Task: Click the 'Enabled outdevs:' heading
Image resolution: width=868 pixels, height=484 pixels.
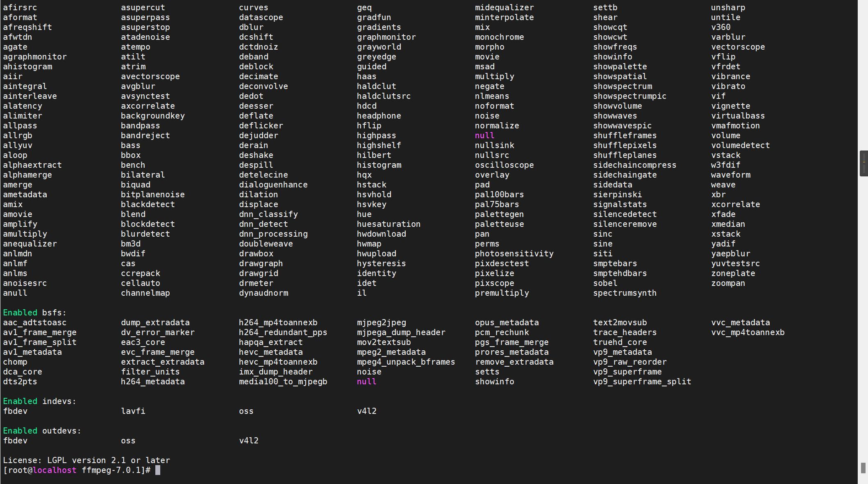Action: [42, 431]
